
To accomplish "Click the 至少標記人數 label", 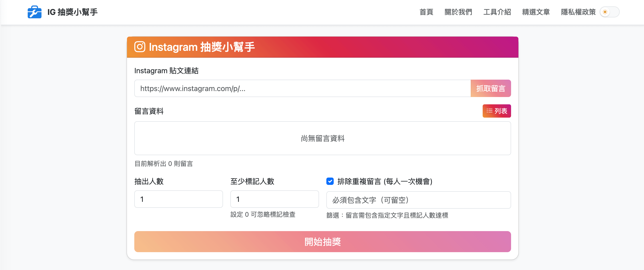I will [x=252, y=181].
